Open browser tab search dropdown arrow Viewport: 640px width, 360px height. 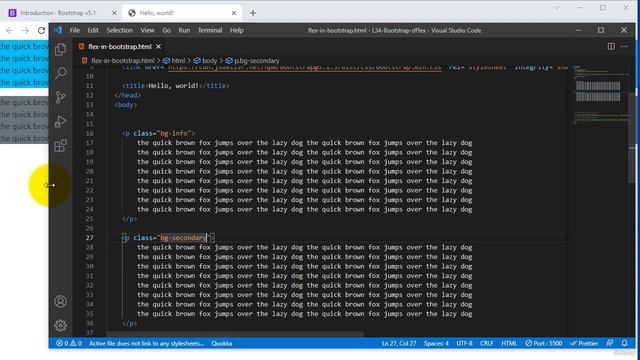click(556, 8)
